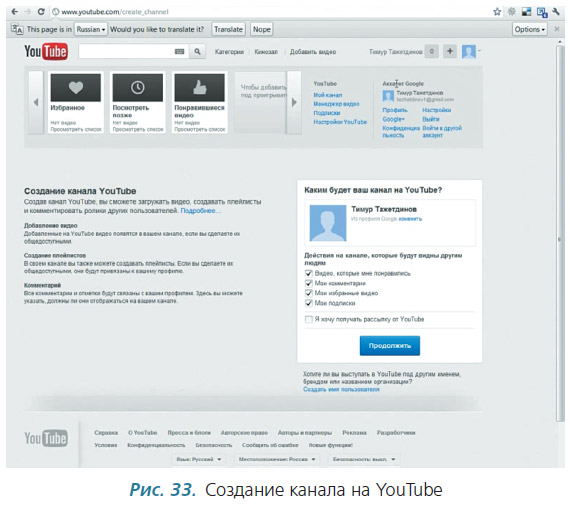Open the Chrome wrench menu
The width and height of the screenshot is (570, 506).
click(x=556, y=12)
